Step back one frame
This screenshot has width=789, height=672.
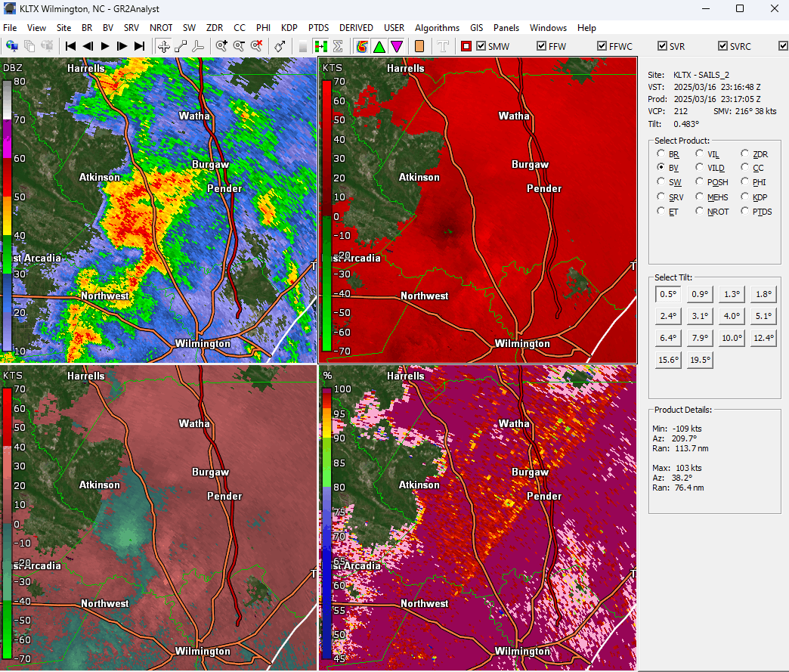pos(88,46)
